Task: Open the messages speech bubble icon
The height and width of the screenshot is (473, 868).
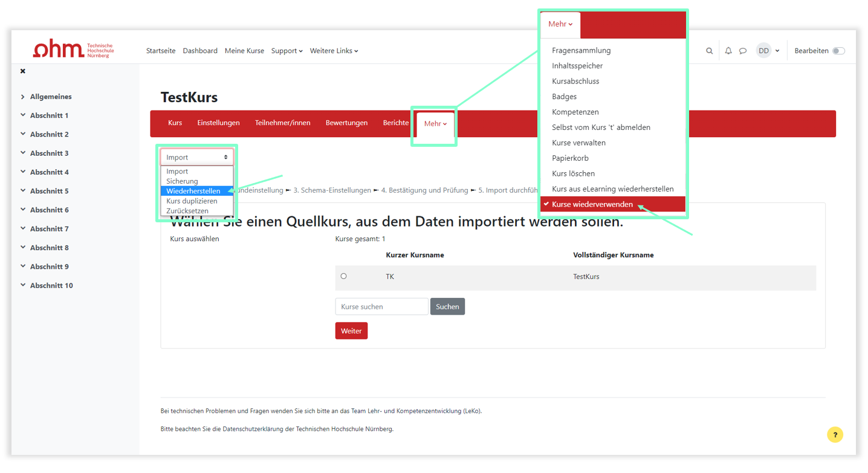Action: coord(743,51)
